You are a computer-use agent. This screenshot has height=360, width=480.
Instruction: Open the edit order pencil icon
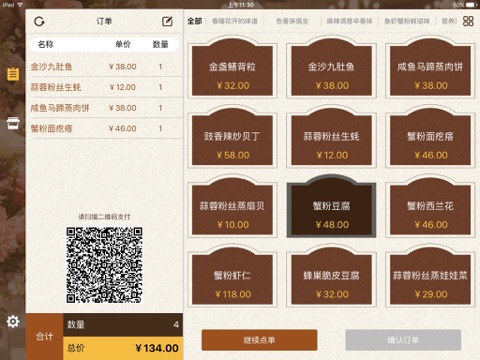(x=167, y=22)
